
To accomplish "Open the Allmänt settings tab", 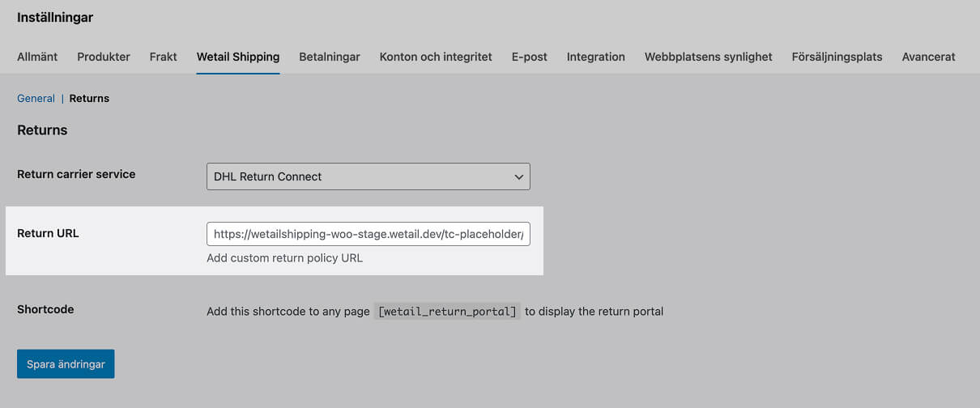I will (x=37, y=57).
